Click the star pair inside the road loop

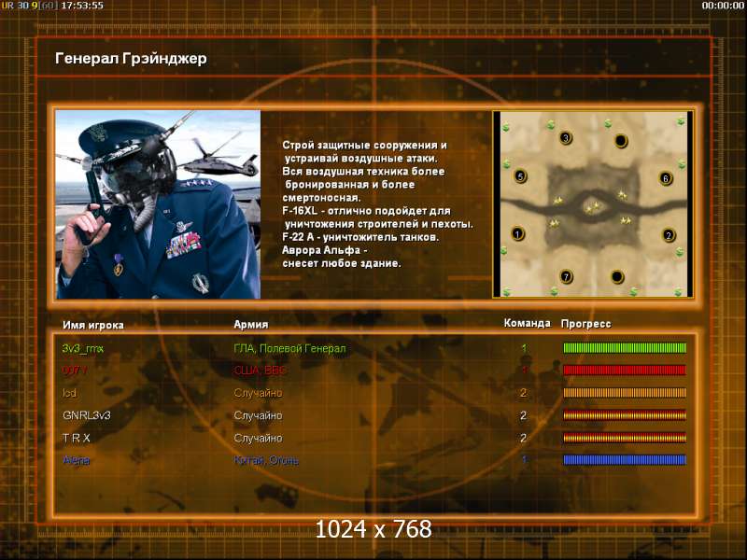593,207
